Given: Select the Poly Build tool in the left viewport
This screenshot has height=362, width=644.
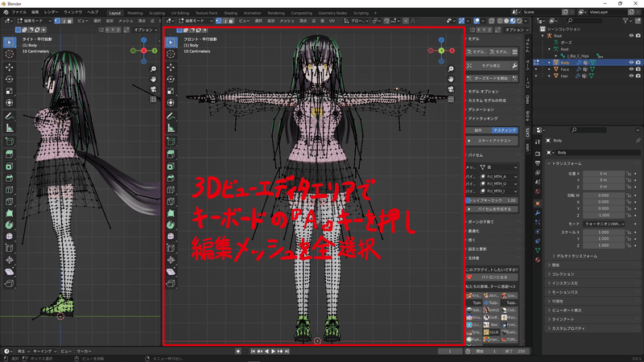Looking at the screenshot, I should [x=10, y=213].
